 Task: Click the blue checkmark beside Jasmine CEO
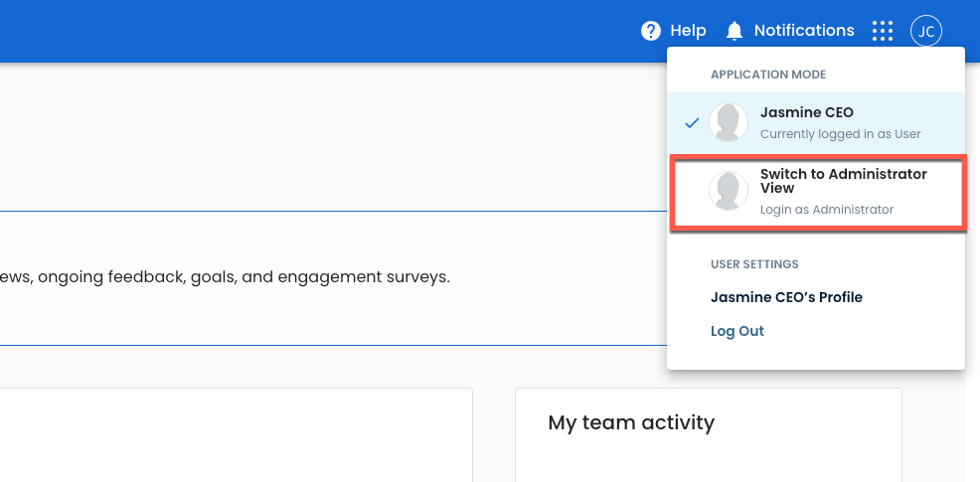691,123
